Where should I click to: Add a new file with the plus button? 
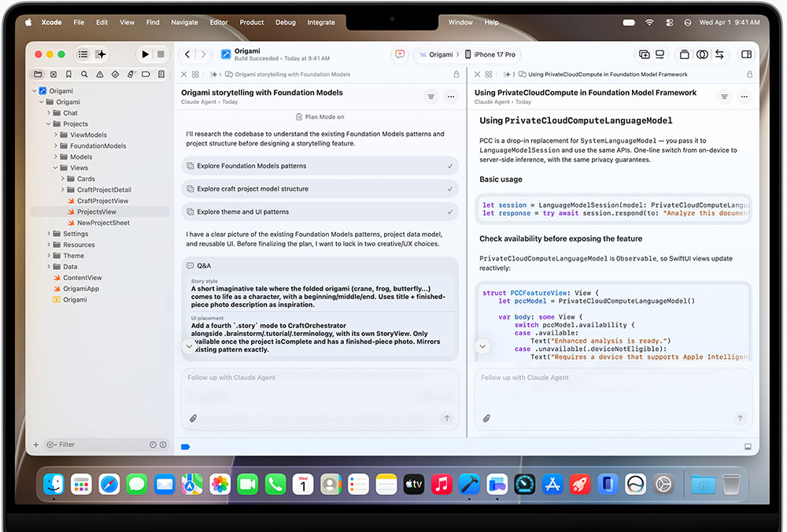pos(35,445)
